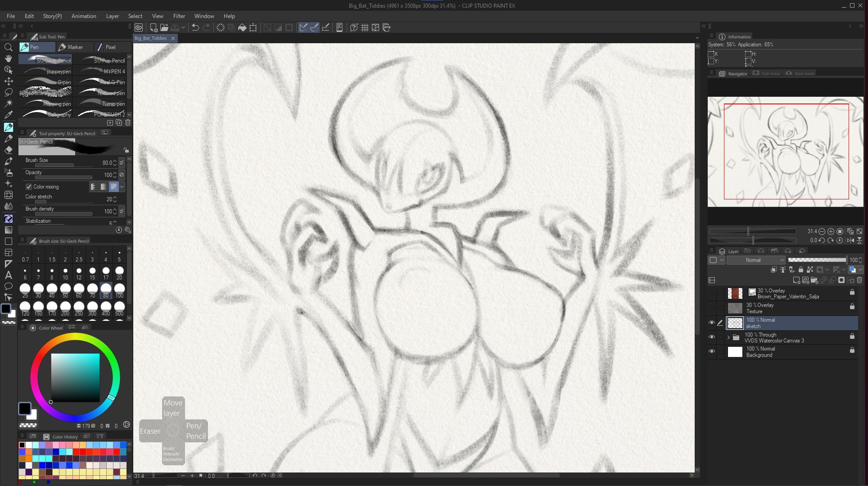Select the Real G-Pen brush
The image size is (868, 486).
[x=99, y=82]
